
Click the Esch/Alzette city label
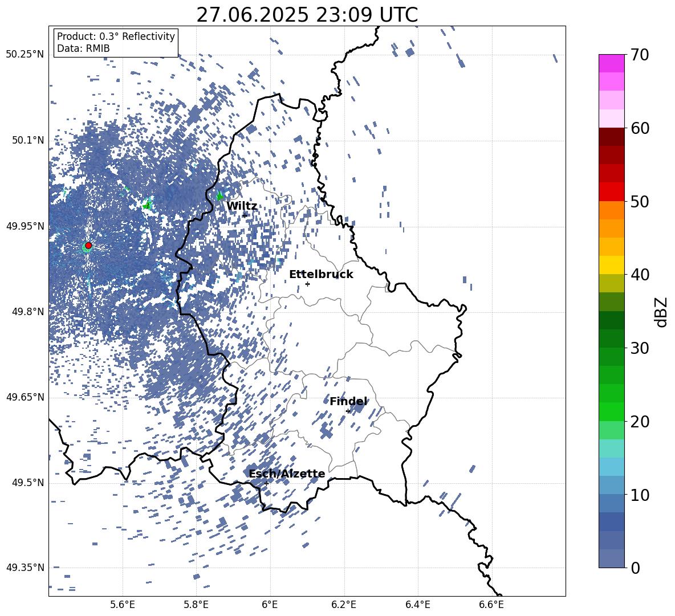[287, 474]
